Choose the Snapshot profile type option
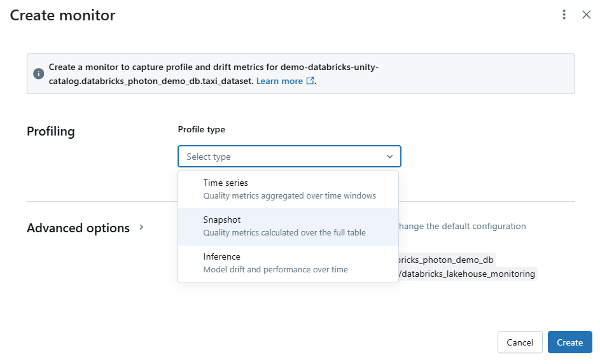Screen dimensions: 600x364 pos(288,227)
